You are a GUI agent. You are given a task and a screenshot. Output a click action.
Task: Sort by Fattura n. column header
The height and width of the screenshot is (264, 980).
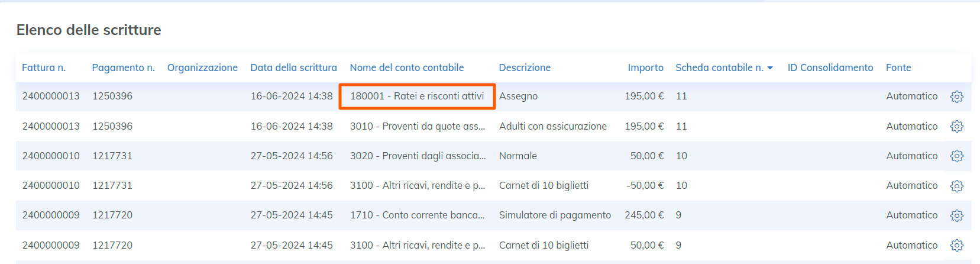43,67
